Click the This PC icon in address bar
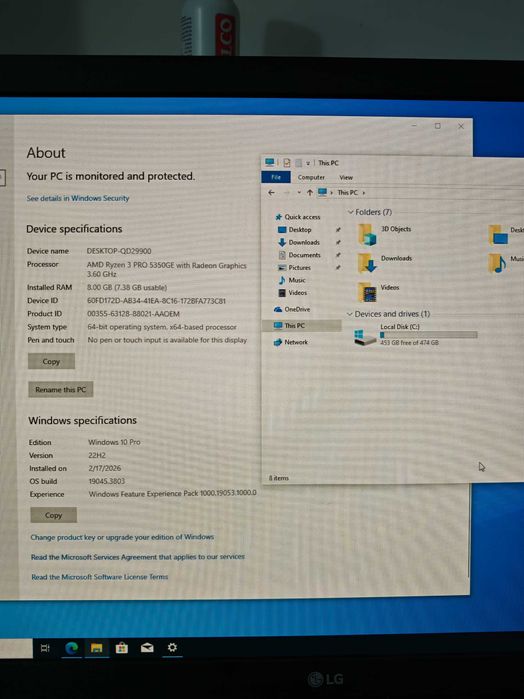This screenshot has height=699, width=524. 322,192
